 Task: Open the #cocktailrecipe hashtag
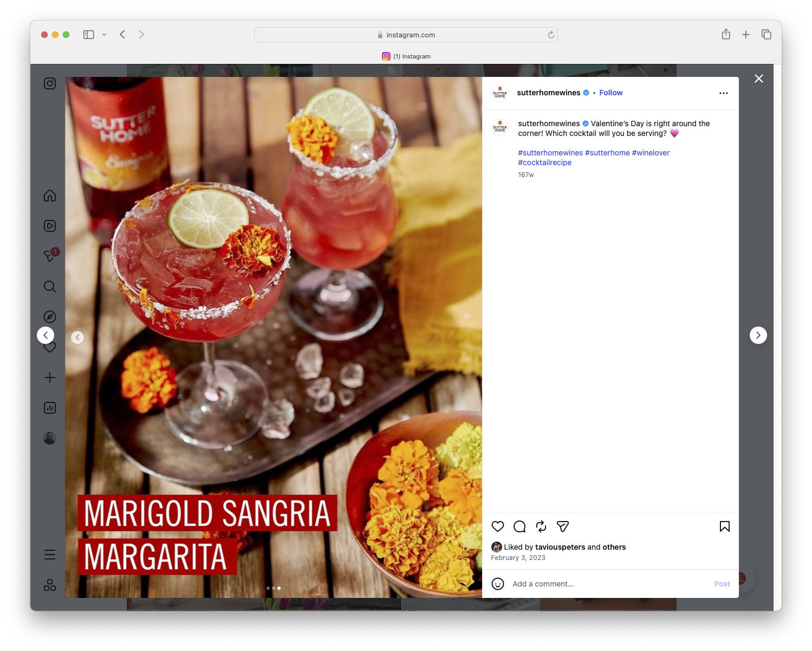(544, 162)
